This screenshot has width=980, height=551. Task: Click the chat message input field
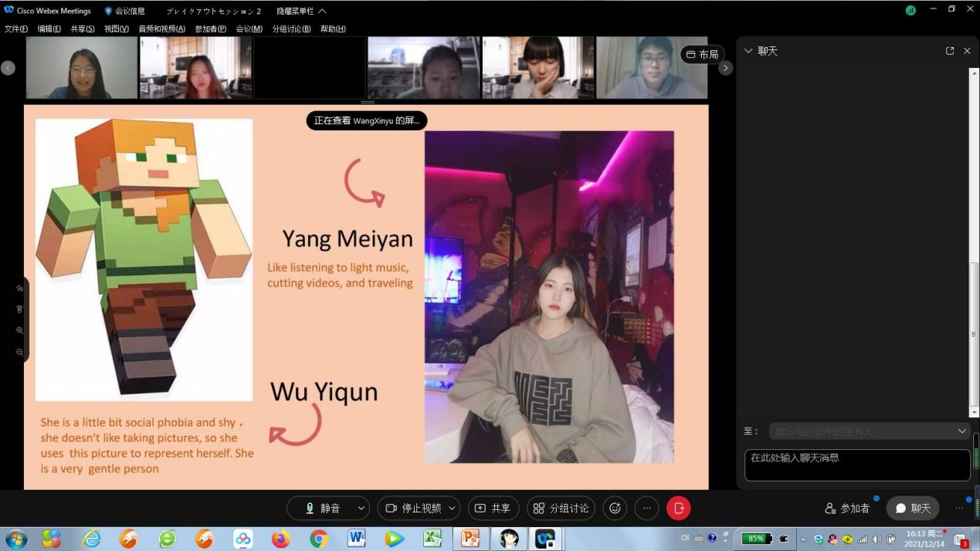(x=856, y=465)
